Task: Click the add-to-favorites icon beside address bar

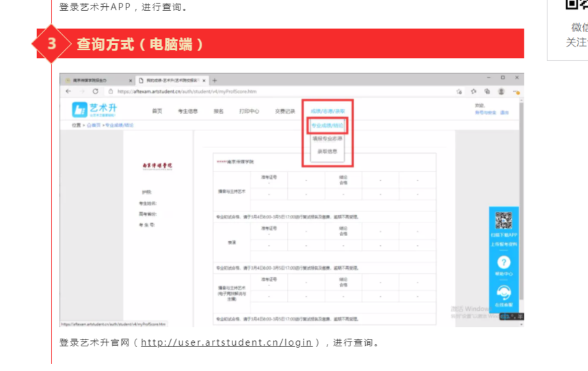Action: click(459, 91)
